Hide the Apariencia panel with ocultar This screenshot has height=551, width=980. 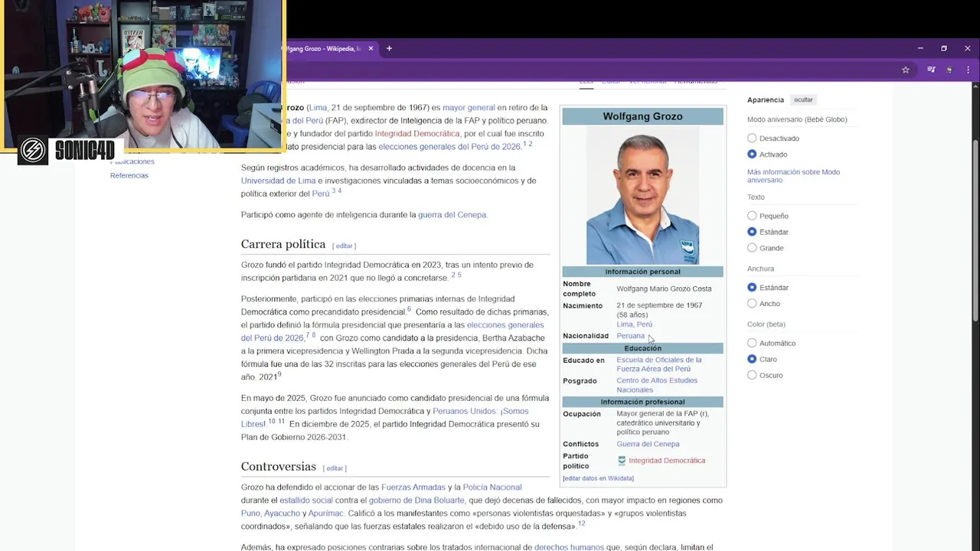803,99
